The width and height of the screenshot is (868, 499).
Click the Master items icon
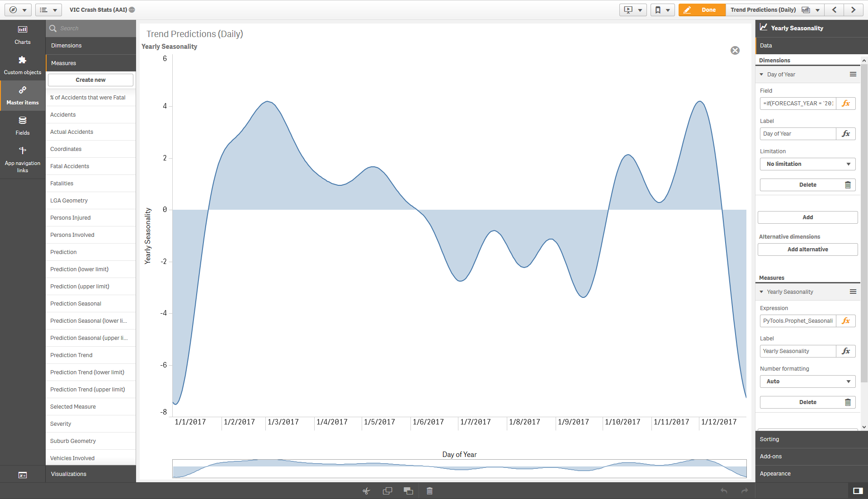point(23,95)
